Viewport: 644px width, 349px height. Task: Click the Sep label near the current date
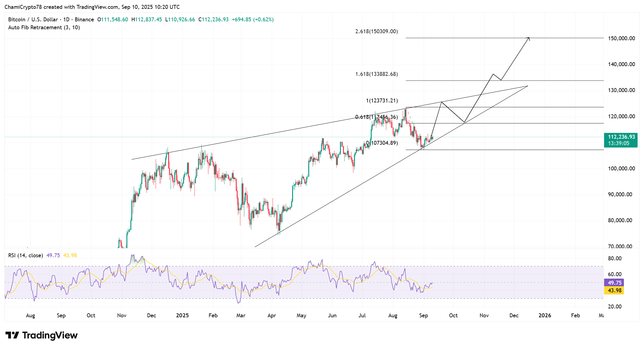423,315
